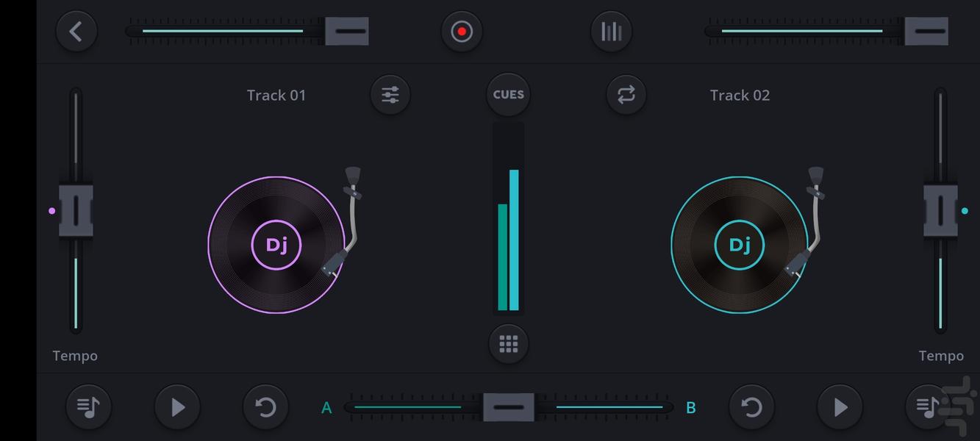This screenshot has height=441, width=980.
Task: Open the sampler pad grid icon
Action: (508, 344)
